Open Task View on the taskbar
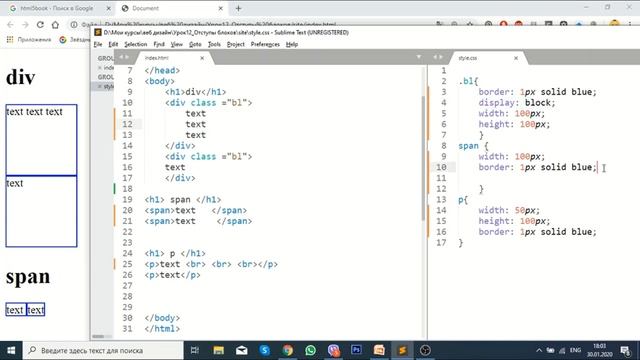 195,350
